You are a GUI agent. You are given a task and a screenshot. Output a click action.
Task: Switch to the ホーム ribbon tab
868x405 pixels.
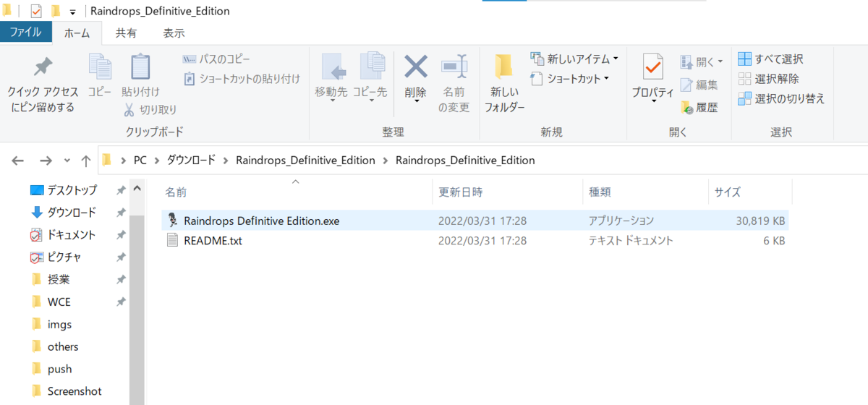(x=77, y=33)
